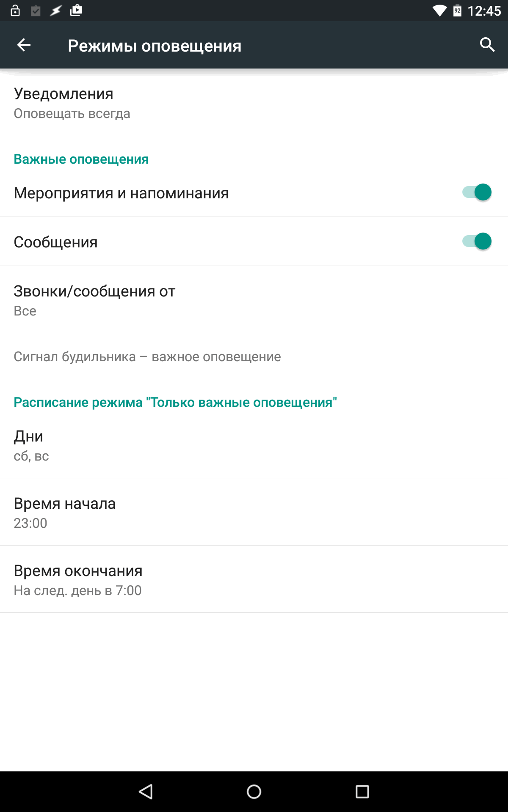The height and width of the screenshot is (812, 508).
Task: Tap the back arrow in the header
Action: point(24,45)
